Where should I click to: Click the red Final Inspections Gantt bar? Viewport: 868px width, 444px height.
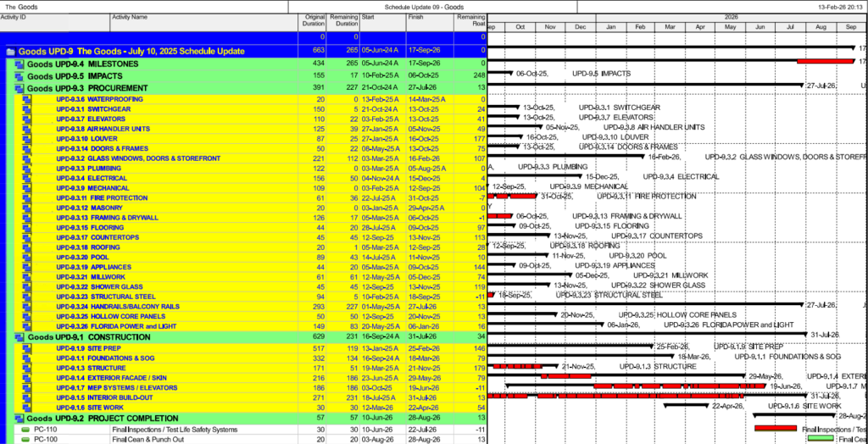coord(776,429)
